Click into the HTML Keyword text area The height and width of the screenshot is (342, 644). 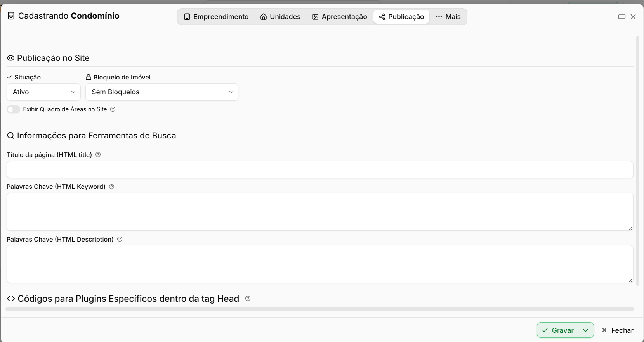(320, 212)
